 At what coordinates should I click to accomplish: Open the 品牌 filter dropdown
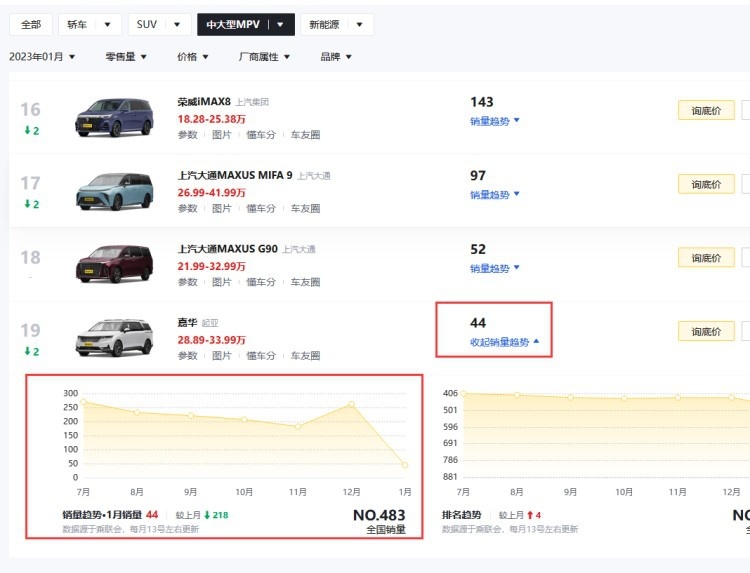336,57
